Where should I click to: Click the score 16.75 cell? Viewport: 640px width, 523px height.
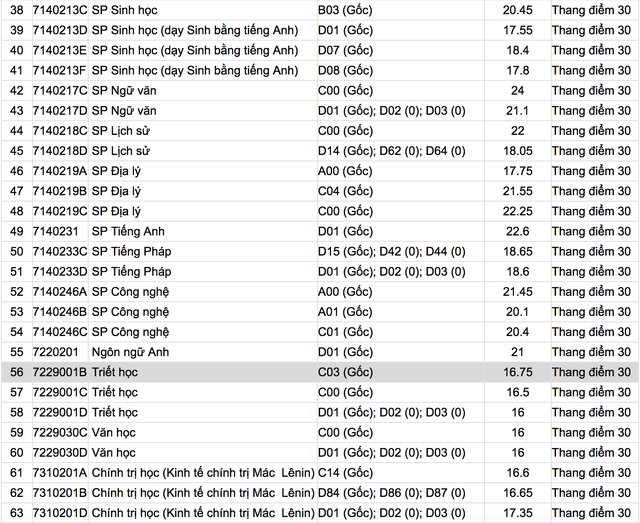click(x=516, y=372)
